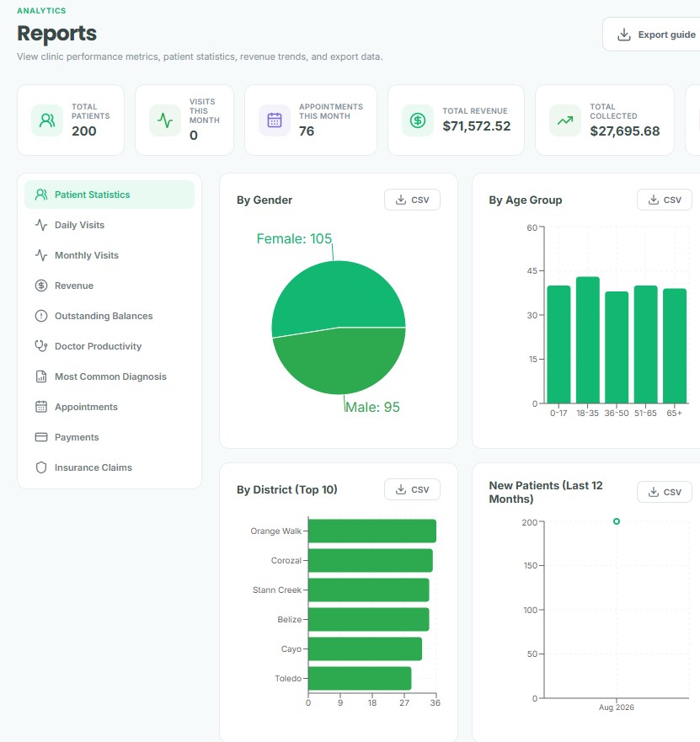
Task: Click the Revenue dollar circle icon
Action: (x=41, y=286)
